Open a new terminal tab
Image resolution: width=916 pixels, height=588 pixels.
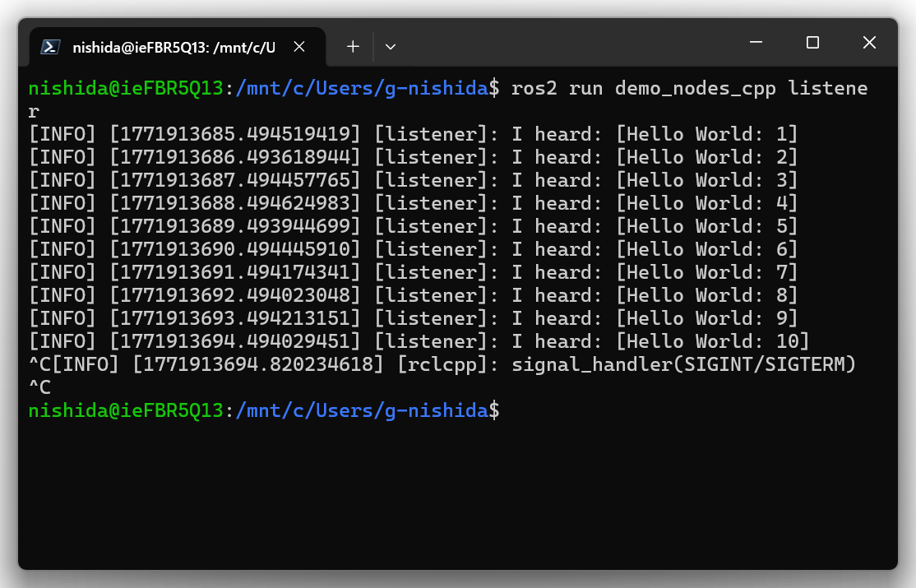tap(353, 47)
